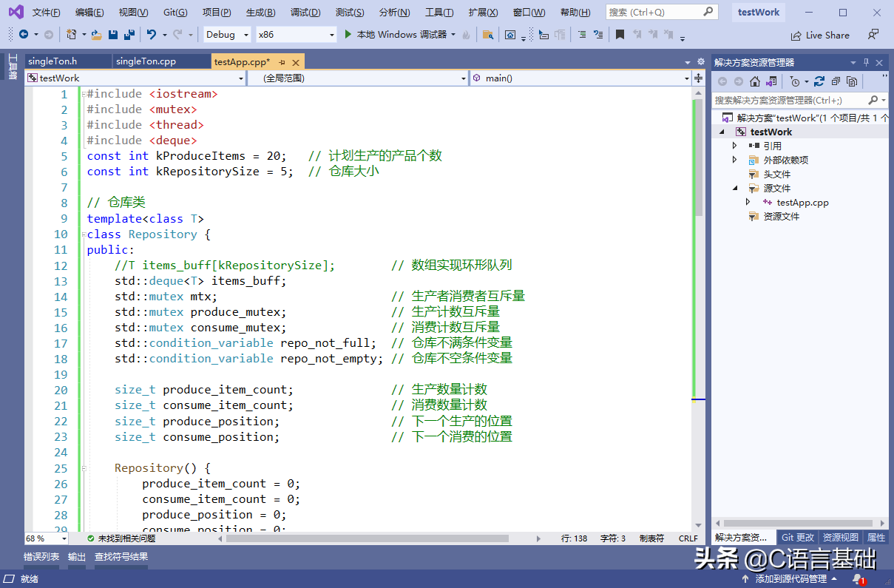
Task: Click the Show All Files icon
Action: click(x=852, y=81)
